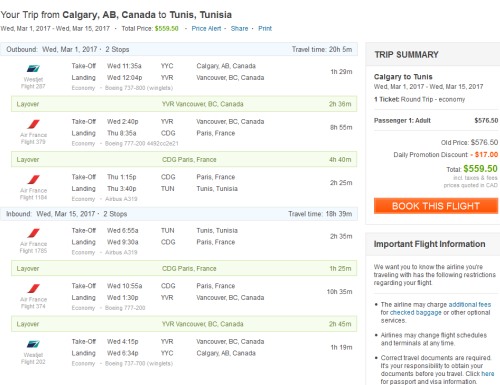This screenshot has height=385, width=500.
Task: Click the Air France logo for Flight 379
Action: pyautogui.click(x=33, y=124)
